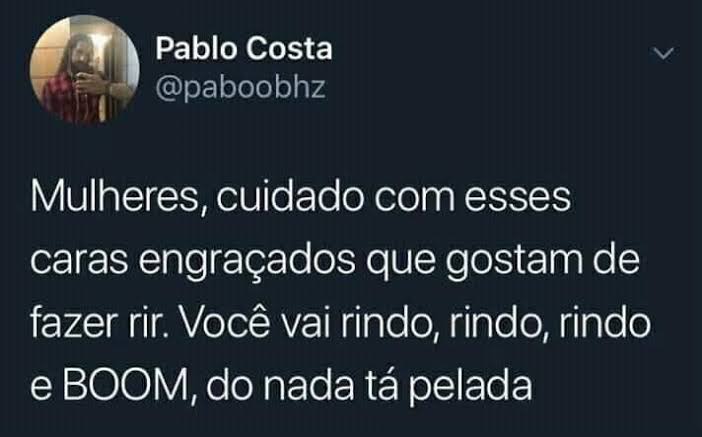The image size is (702, 437).
Task: Click the word Pablo in author name
Action: point(196,48)
